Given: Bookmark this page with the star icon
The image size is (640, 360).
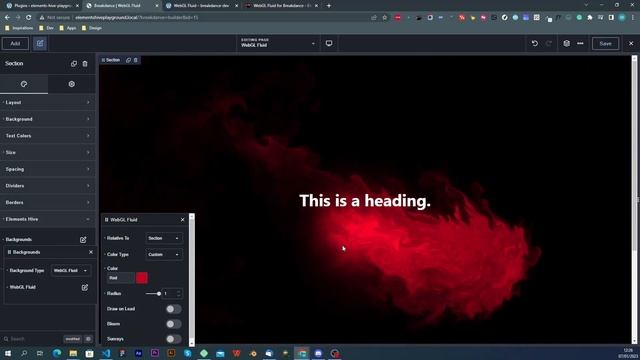Looking at the screenshot, I should pos(384,18).
